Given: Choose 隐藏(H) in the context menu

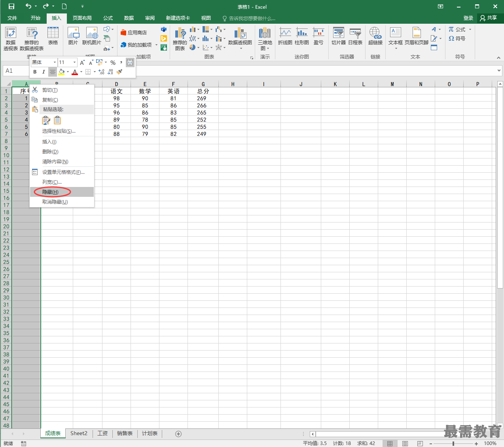Looking at the screenshot, I should (x=62, y=192).
